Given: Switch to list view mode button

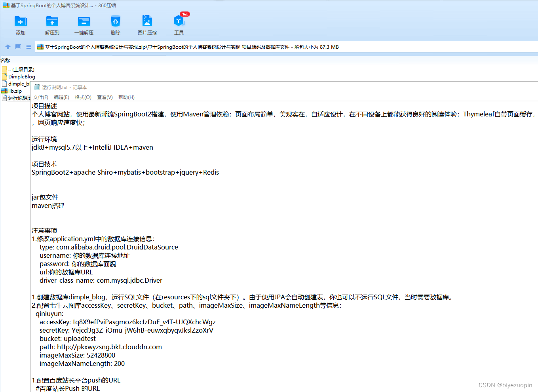Looking at the screenshot, I should [x=29, y=47].
